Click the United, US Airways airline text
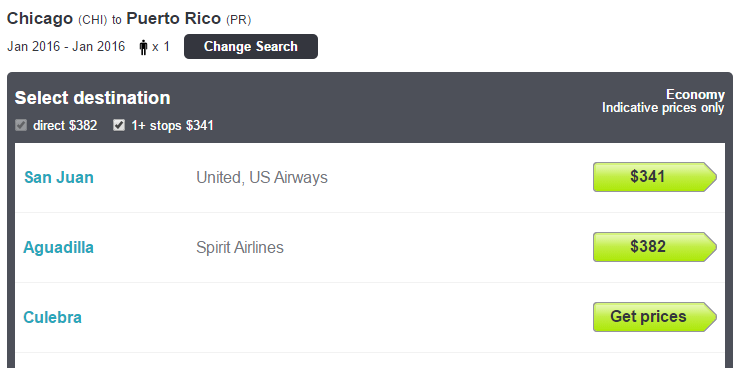Screen dimensions: 736x368 coord(262,177)
